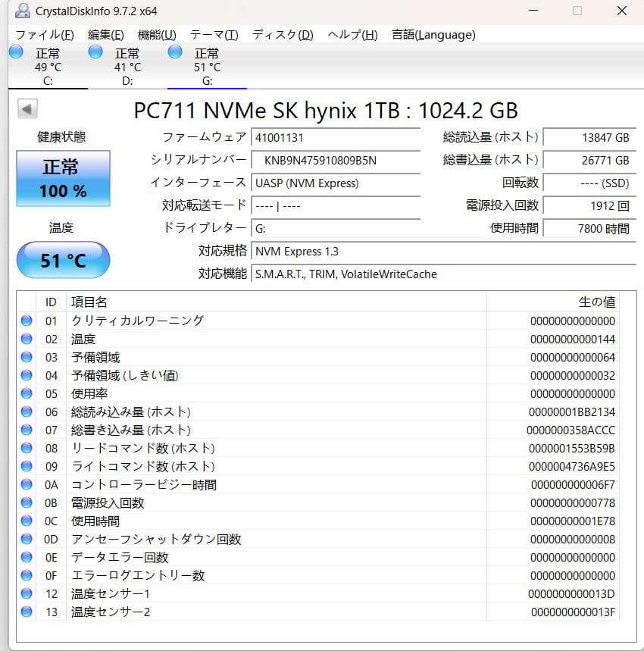Image resolution: width=644 pixels, height=651 pixels.
Task: Click the 正常 100% health status button
Action: [x=62, y=179]
